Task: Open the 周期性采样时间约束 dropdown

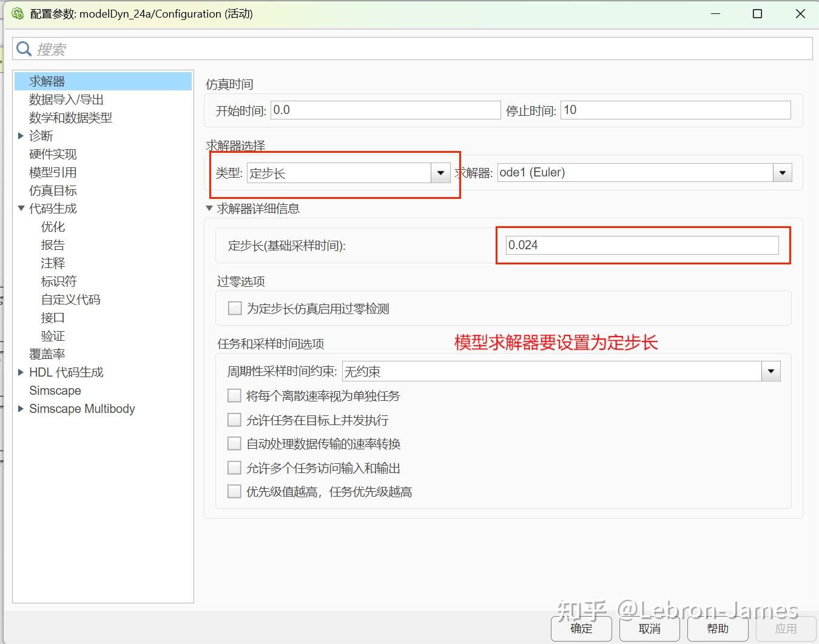Action: pos(770,371)
